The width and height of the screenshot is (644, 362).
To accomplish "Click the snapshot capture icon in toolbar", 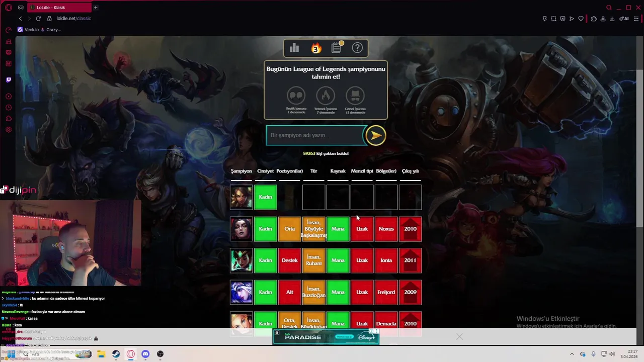I will click(553, 19).
